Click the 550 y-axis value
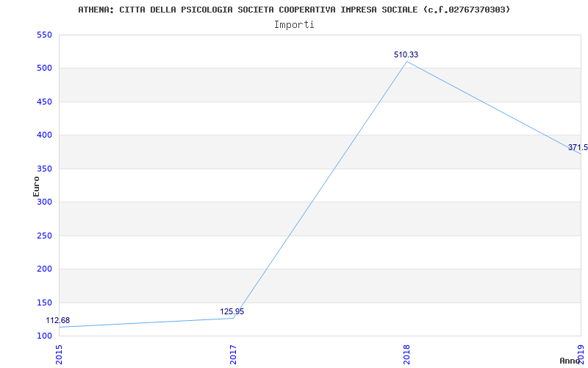The image size is (588, 368). (44, 35)
